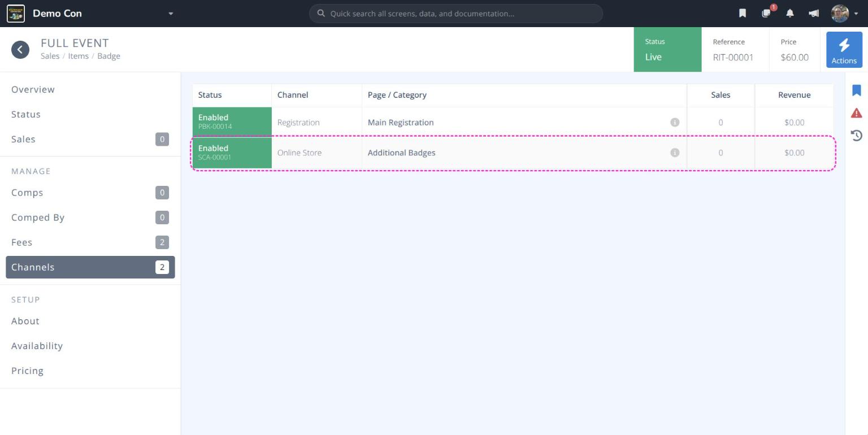This screenshot has height=435, width=868.
Task: Click the blue bookmark icon in right rail
Action: click(x=857, y=90)
